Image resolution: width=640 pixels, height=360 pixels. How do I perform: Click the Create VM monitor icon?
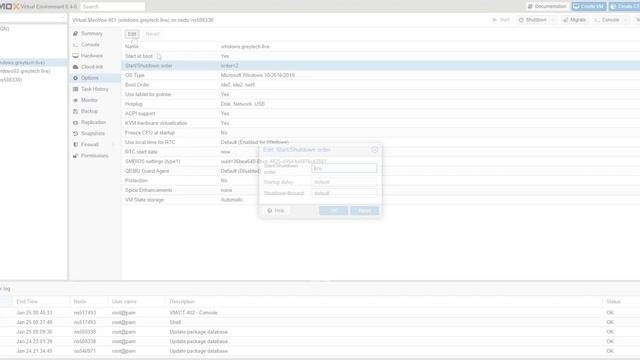click(576, 7)
